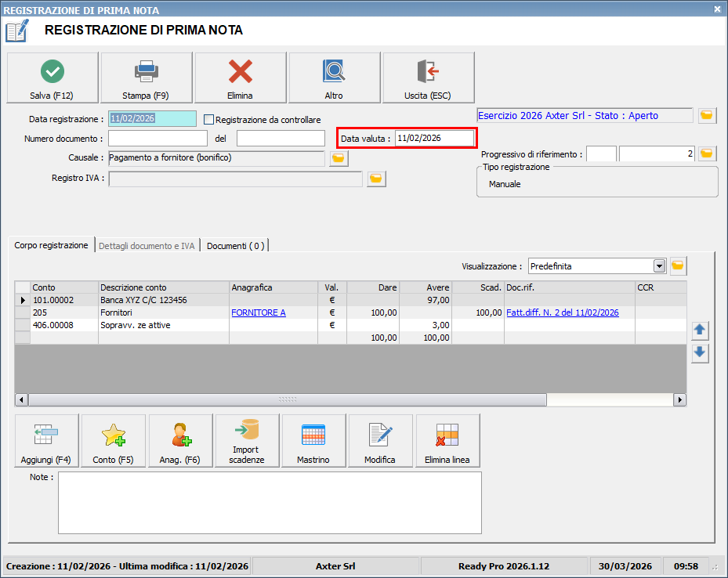This screenshot has height=578, width=728.
Task: Click the Fornitori description cell
Action: (x=164, y=312)
